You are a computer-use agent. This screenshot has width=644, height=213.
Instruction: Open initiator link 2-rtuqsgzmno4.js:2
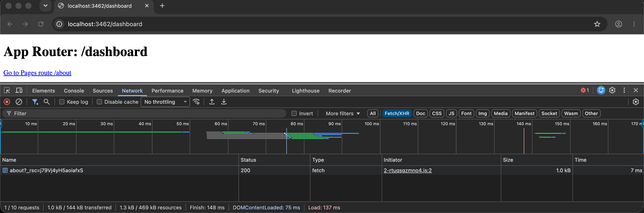click(x=407, y=170)
